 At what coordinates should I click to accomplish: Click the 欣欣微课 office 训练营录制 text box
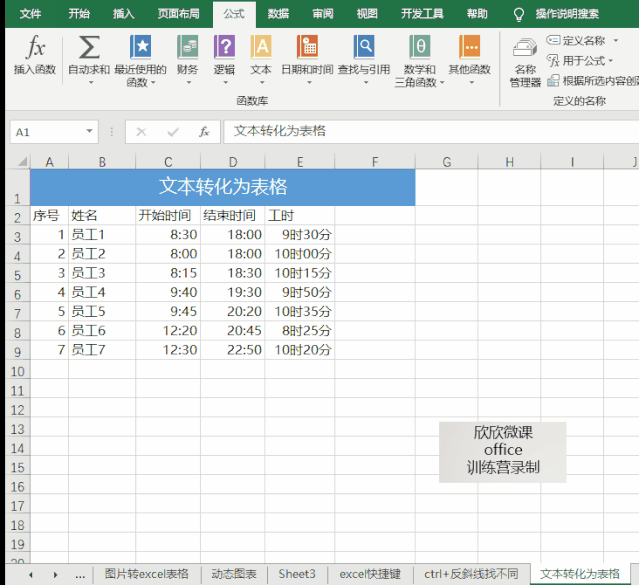502,452
